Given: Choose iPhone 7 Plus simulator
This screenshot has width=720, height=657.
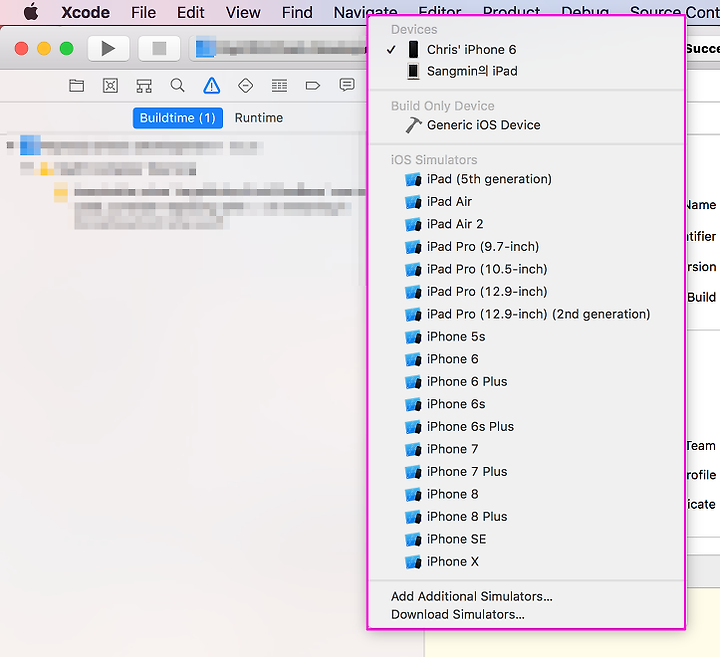Looking at the screenshot, I should (x=526, y=472).
